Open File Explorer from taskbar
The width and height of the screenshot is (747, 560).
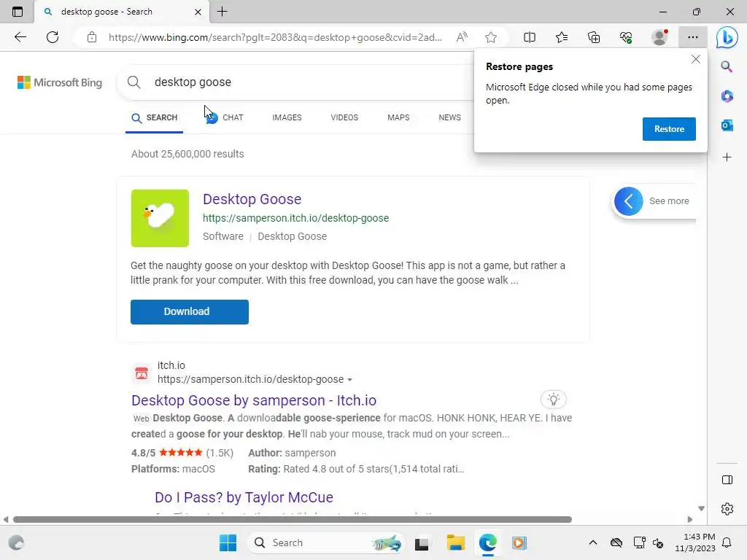click(455, 542)
